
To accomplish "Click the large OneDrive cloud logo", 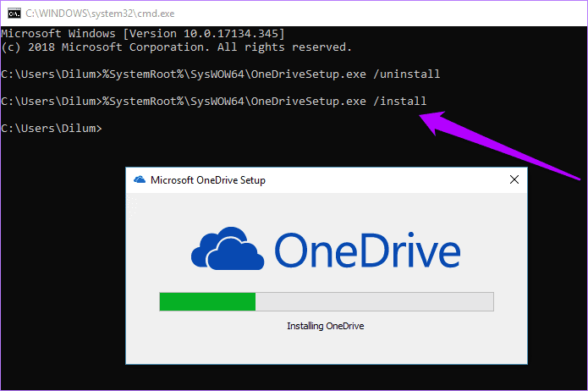I will coord(228,249).
